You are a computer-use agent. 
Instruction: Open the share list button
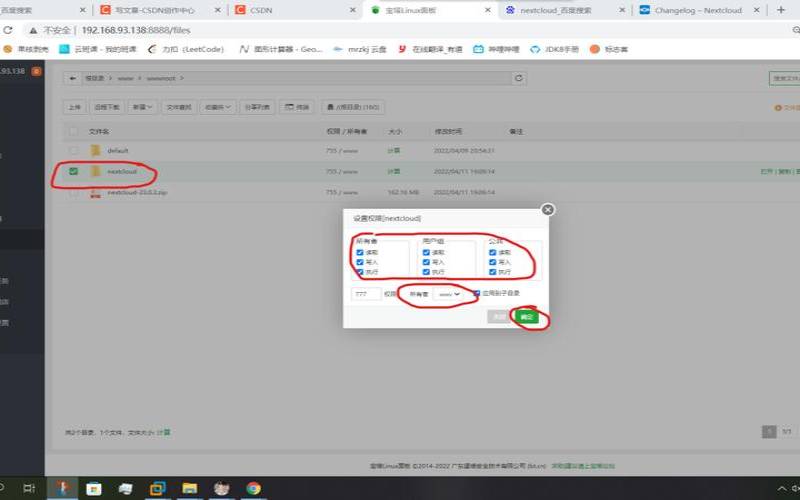click(x=257, y=107)
